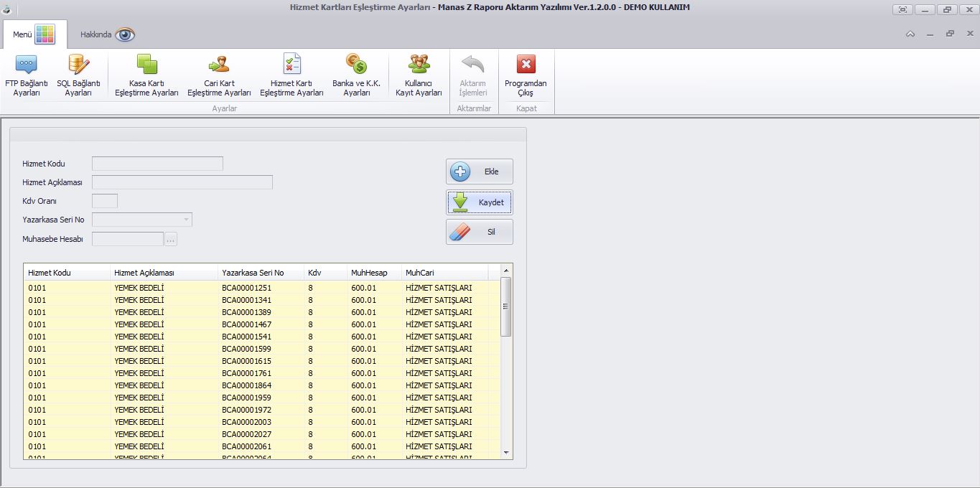
Task: Open Kullanıcı Kayıt Ayarları icon
Action: 419,65
